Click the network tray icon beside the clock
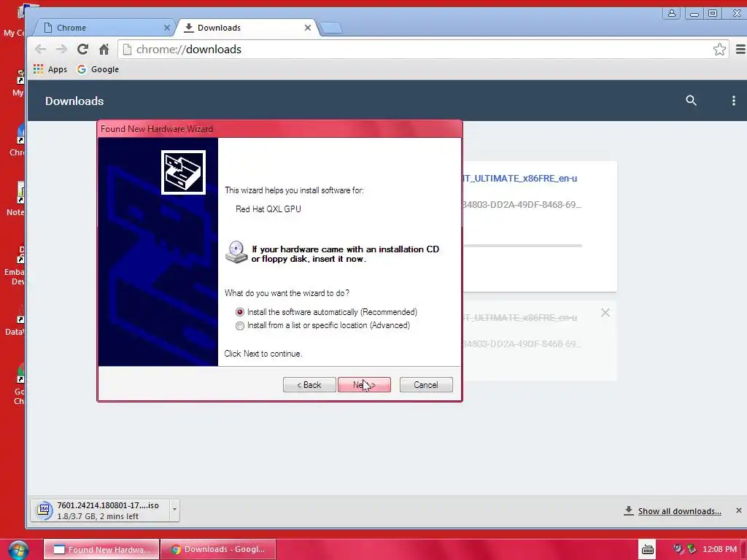Image resolution: width=747 pixels, height=560 pixels. 692,550
